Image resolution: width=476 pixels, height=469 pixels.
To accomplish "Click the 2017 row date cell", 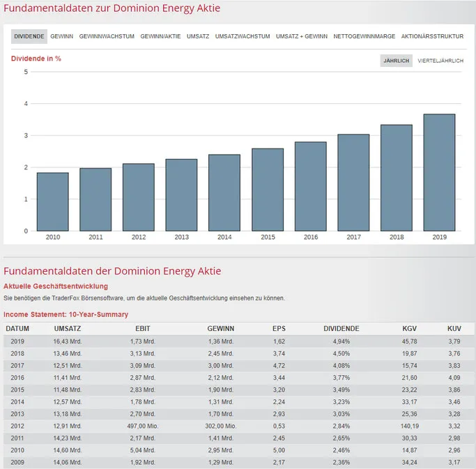I will [x=17, y=365].
